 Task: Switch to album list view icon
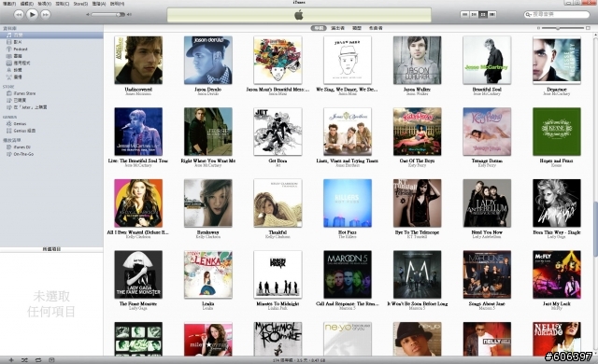point(474,15)
